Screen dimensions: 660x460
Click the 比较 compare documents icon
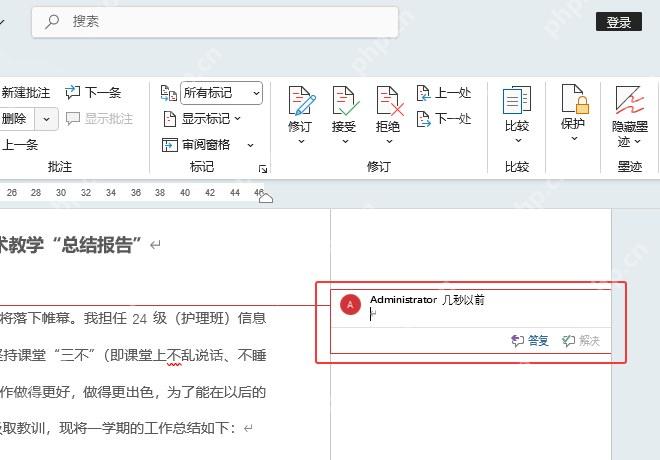pyautogui.click(x=517, y=100)
